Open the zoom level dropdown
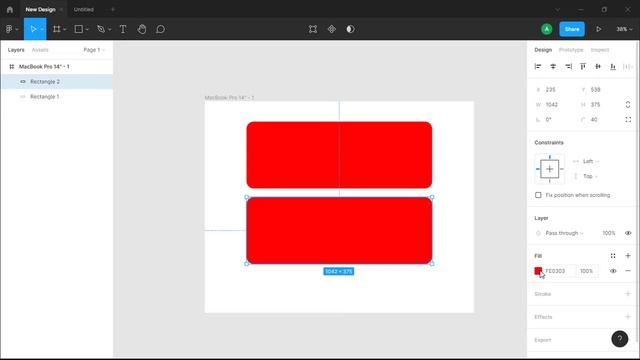Viewport: 640px width, 360px height. [624, 29]
